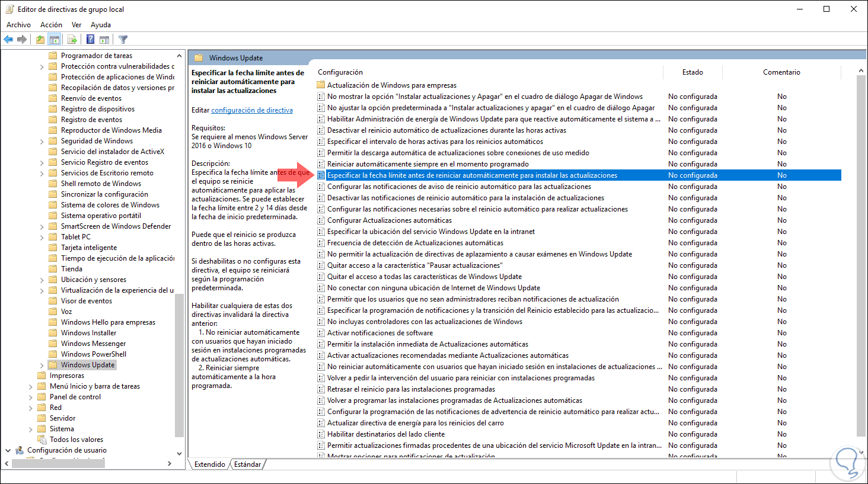Click the folder icon beside Voz

53,312
